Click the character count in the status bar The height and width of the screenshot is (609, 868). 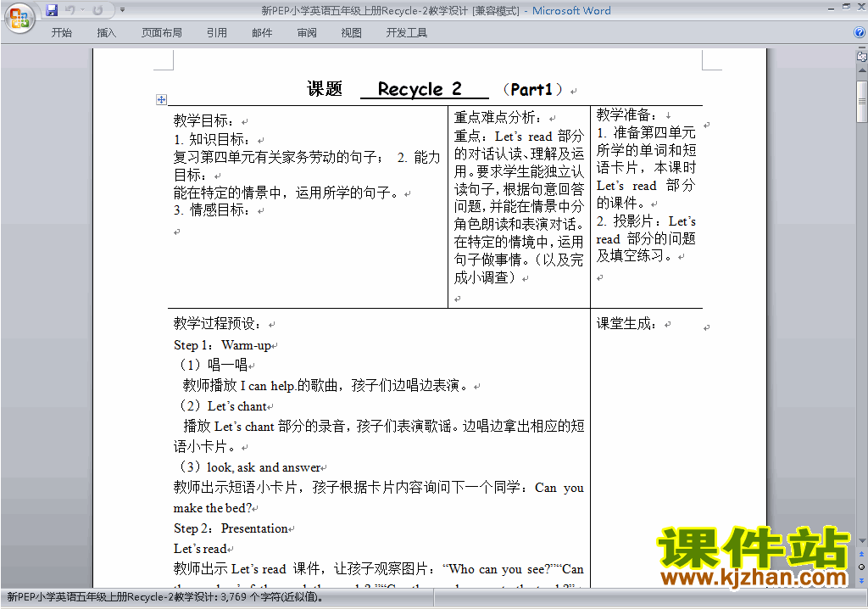tap(272, 597)
